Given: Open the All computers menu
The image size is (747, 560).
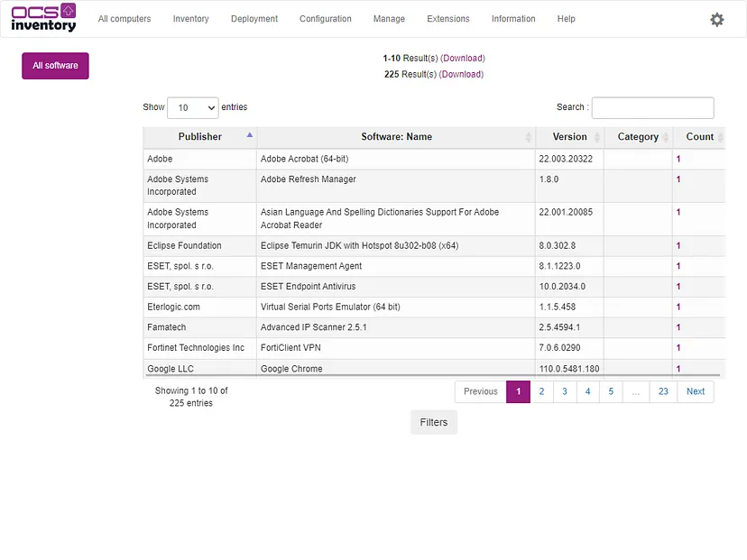Looking at the screenshot, I should (x=124, y=19).
